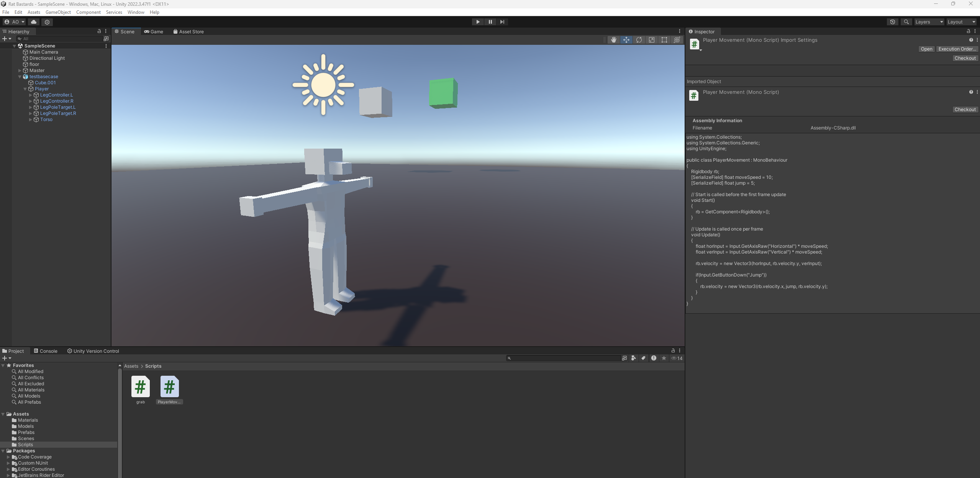Click the Execution Order button

click(957, 49)
